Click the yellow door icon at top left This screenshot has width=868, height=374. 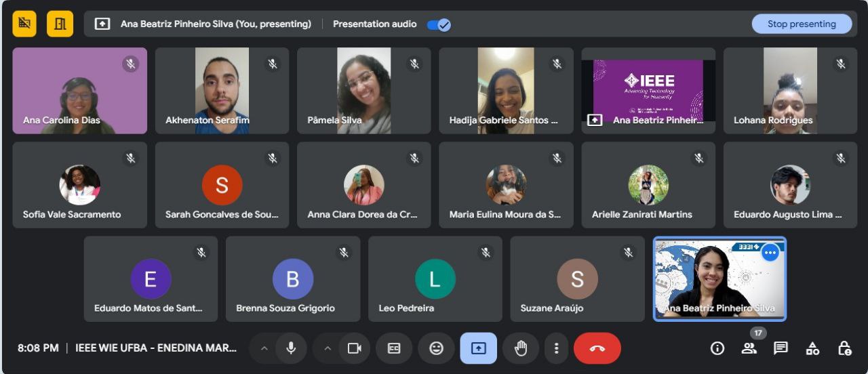click(60, 24)
